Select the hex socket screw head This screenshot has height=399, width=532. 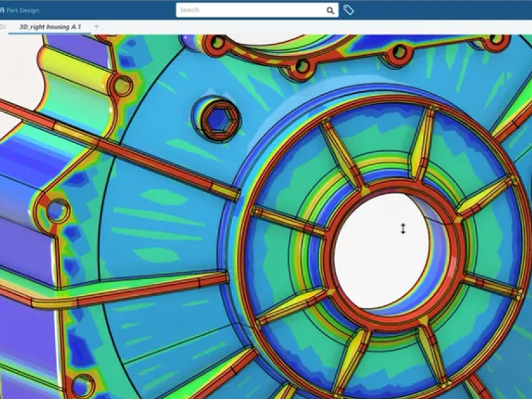click(219, 120)
